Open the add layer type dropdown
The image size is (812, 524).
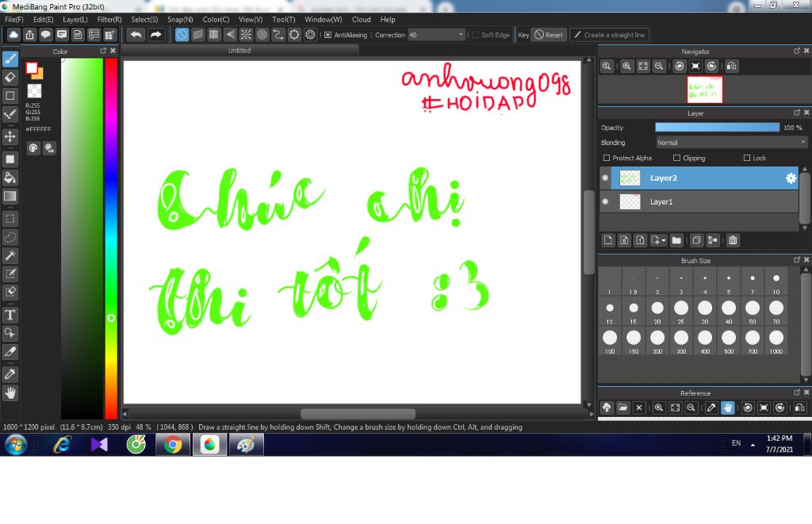[x=659, y=240]
